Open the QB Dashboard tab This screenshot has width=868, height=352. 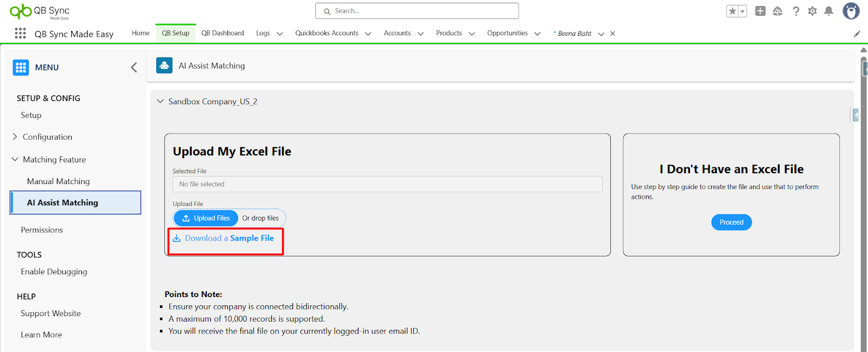coord(222,33)
